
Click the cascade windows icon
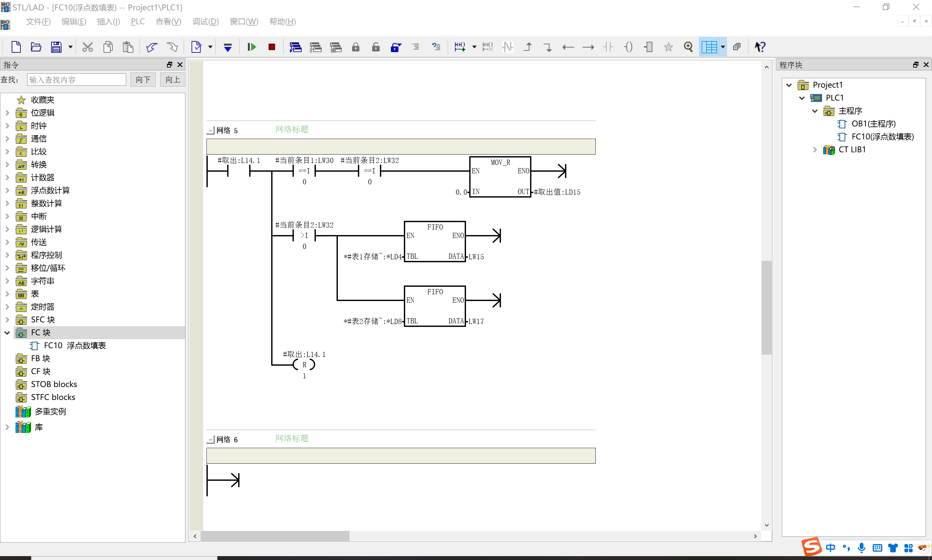(737, 47)
